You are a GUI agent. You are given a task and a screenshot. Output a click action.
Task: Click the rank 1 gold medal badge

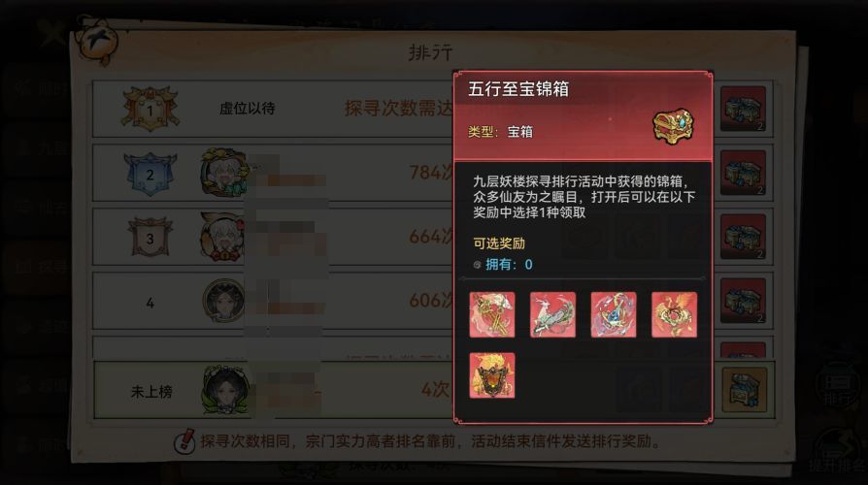click(150, 109)
